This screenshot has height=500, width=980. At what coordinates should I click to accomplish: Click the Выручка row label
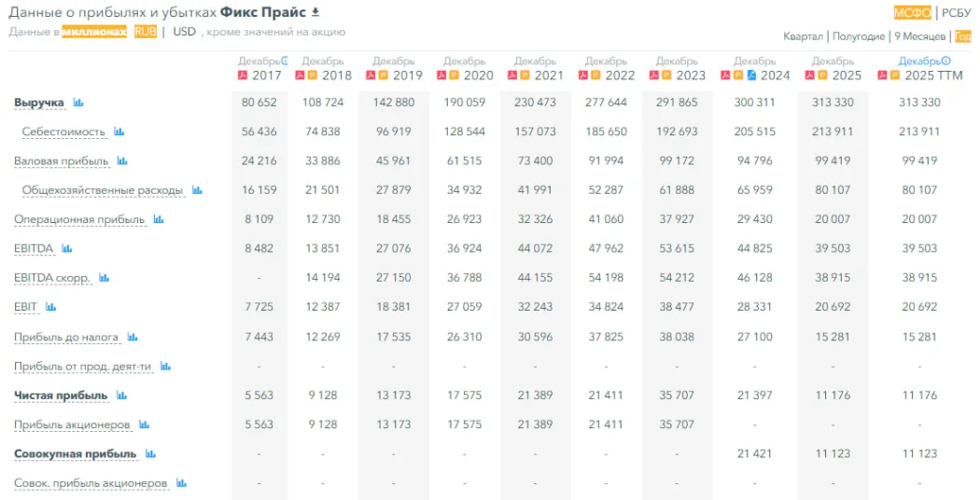(x=39, y=103)
